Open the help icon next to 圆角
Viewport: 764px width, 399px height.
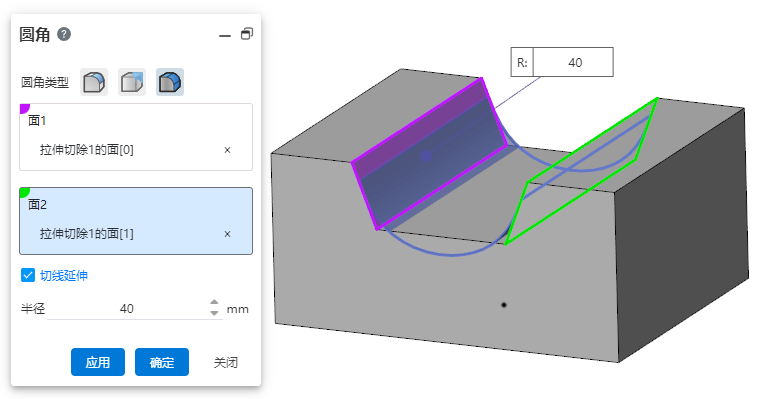pos(64,34)
